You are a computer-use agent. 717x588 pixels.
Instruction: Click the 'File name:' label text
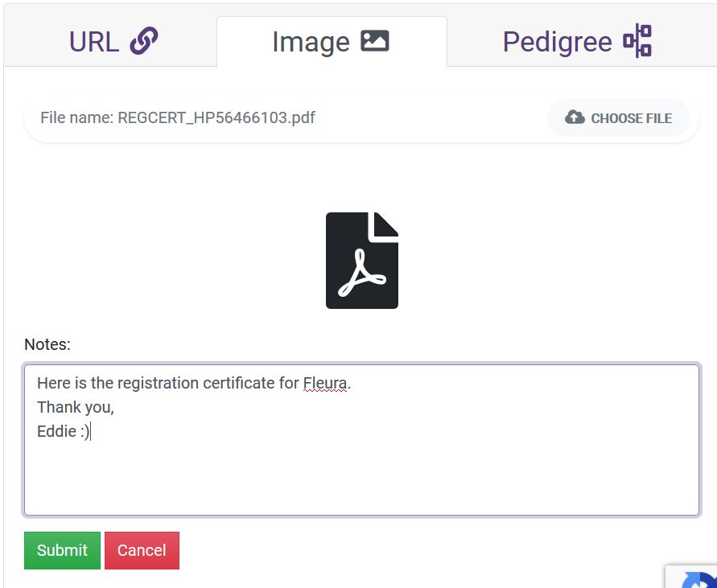tap(77, 118)
